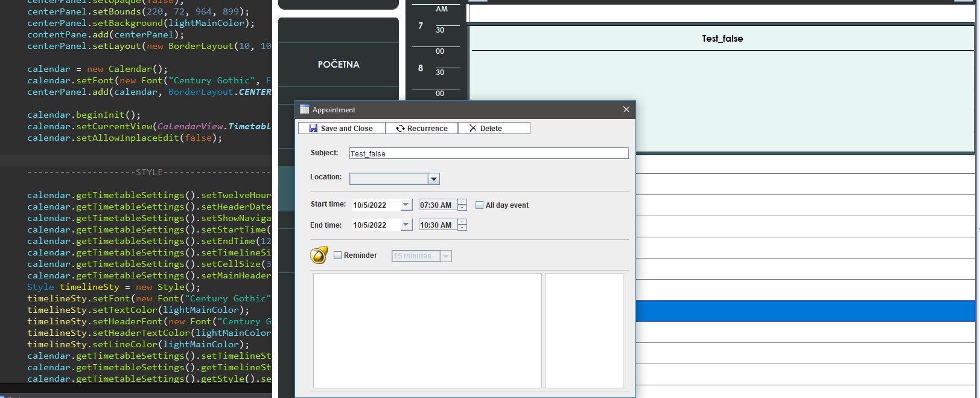Open the Location dropdown
The width and height of the screenshot is (980, 398).
click(433, 179)
